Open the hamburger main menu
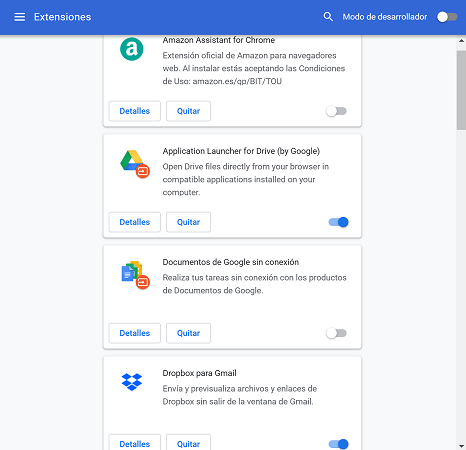 click(x=19, y=17)
